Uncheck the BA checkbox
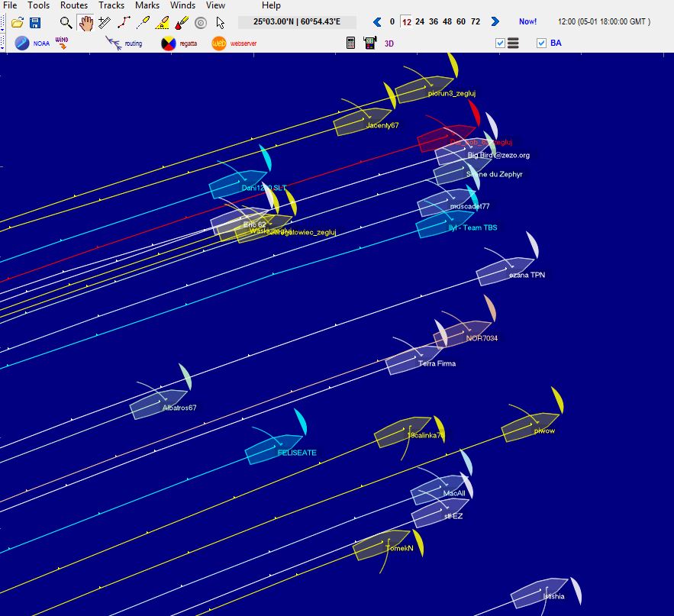674x616 pixels. coord(541,44)
